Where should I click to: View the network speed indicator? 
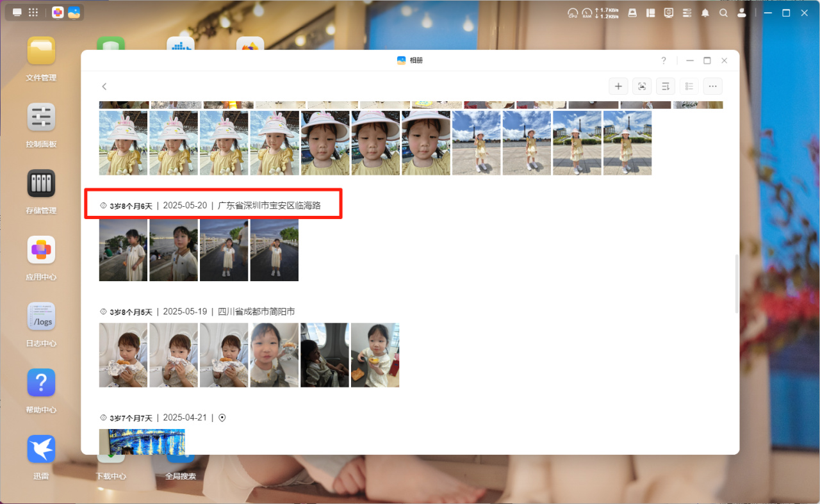pos(607,13)
